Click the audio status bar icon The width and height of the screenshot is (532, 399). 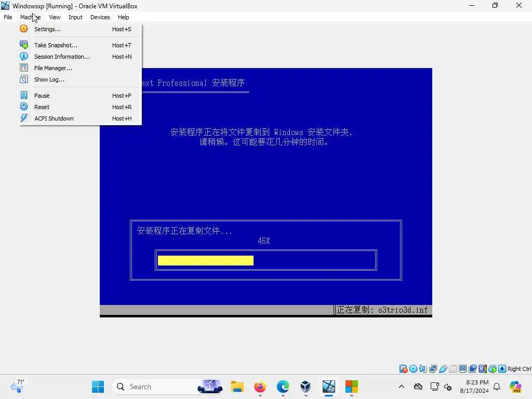pos(423,369)
